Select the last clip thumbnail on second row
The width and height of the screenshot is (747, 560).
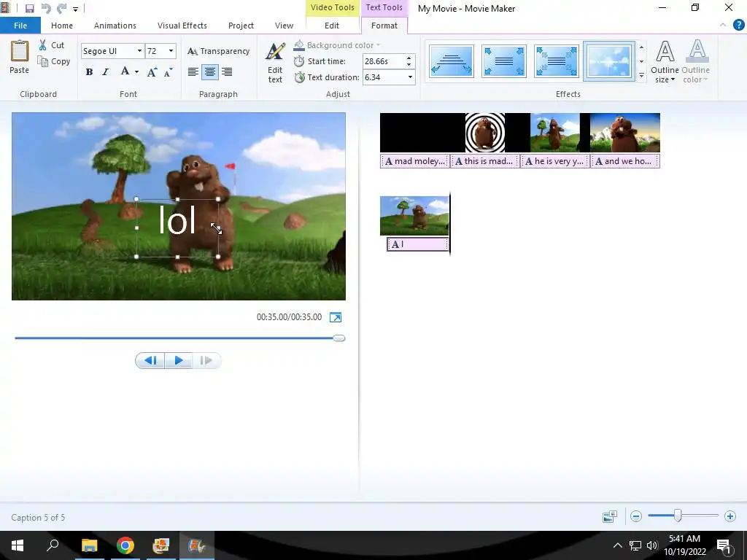point(414,216)
